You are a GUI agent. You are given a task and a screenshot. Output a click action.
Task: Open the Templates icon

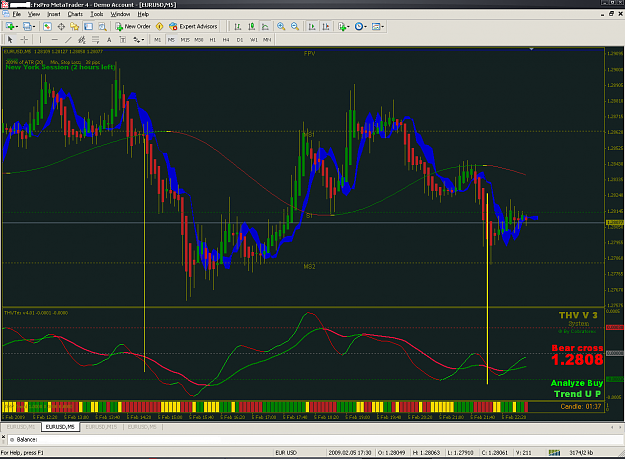pos(376,26)
